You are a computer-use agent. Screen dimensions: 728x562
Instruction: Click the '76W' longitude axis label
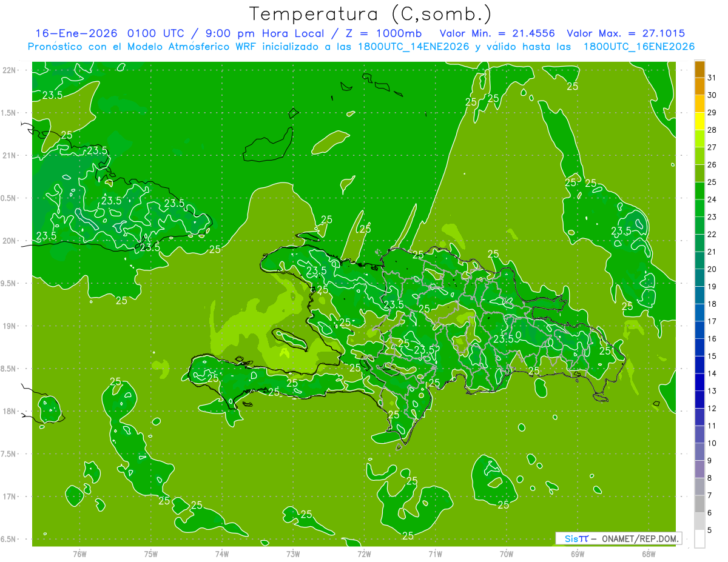pos(79,554)
